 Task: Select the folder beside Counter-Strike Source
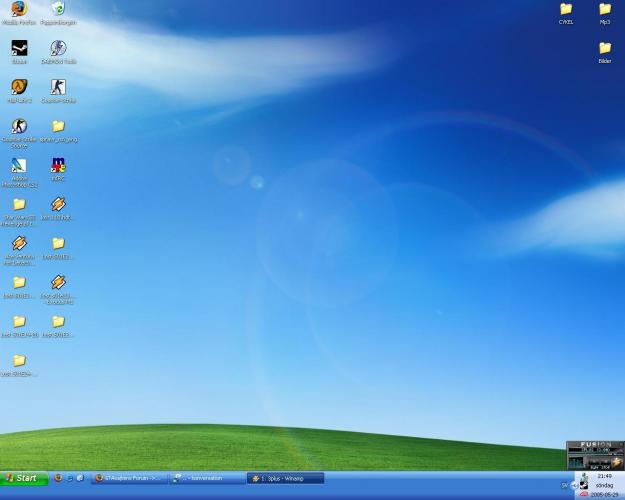pos(58,130)
